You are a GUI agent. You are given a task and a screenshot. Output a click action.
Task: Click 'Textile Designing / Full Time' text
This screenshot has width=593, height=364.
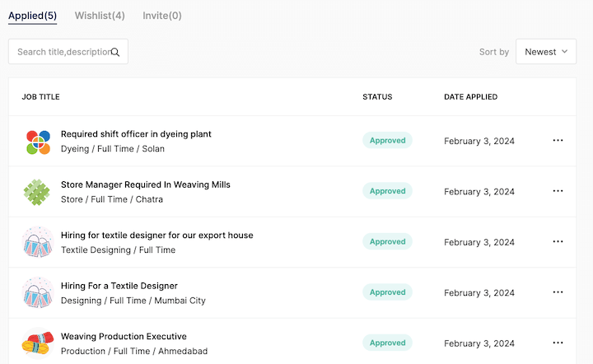click(118, 250)
